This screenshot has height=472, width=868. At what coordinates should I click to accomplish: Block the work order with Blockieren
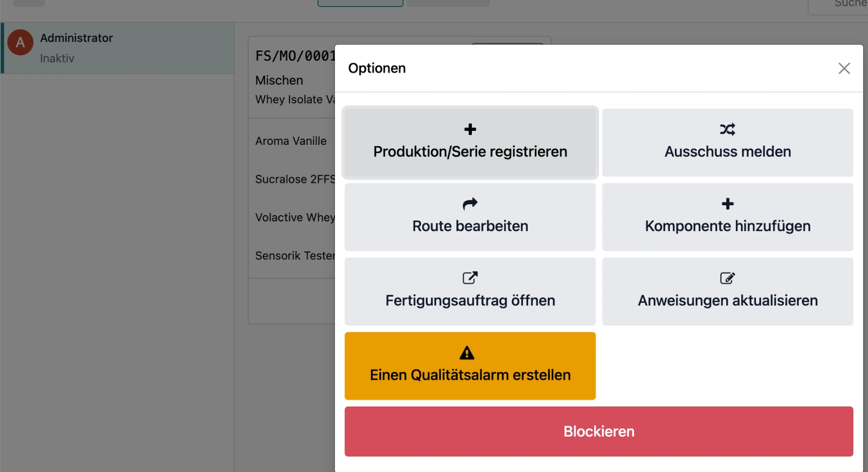point(599,431)
